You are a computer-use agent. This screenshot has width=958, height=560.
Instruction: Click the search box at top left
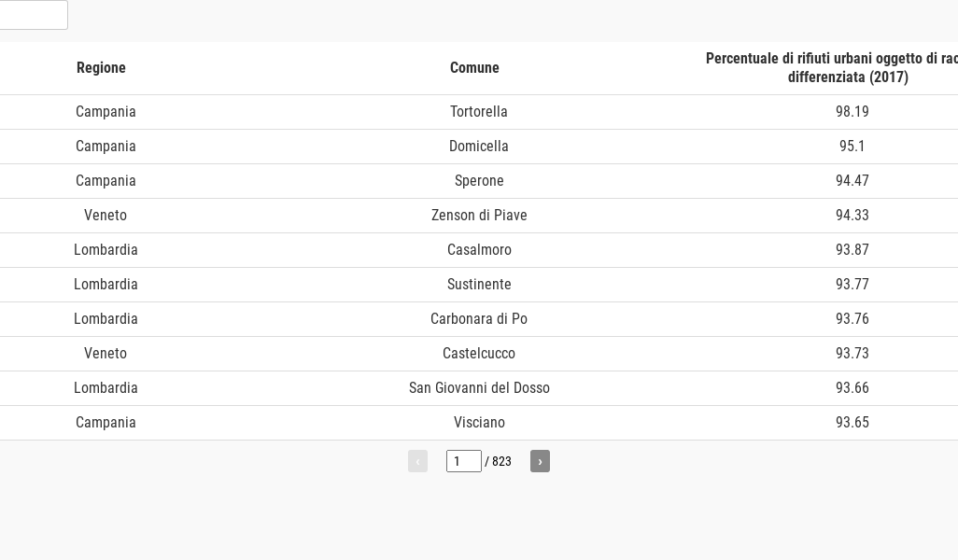tap(33, 15)
